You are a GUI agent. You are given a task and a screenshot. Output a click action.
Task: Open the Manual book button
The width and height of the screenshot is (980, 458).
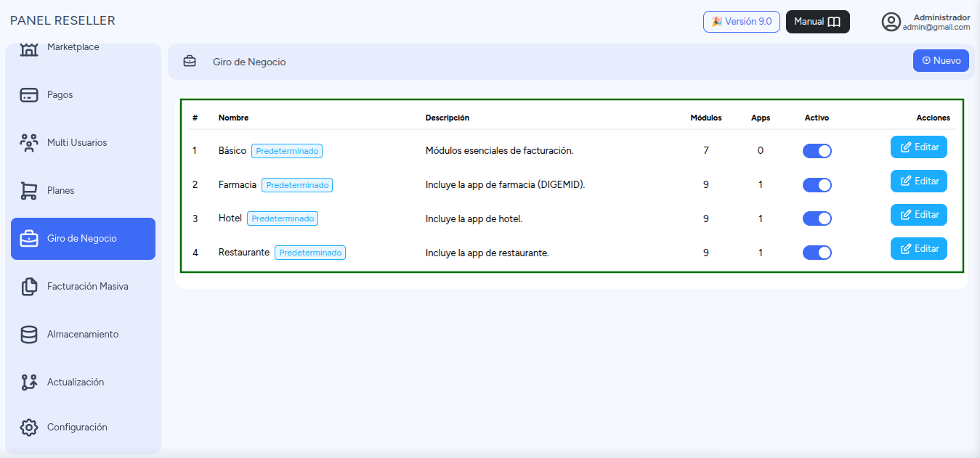817,22
